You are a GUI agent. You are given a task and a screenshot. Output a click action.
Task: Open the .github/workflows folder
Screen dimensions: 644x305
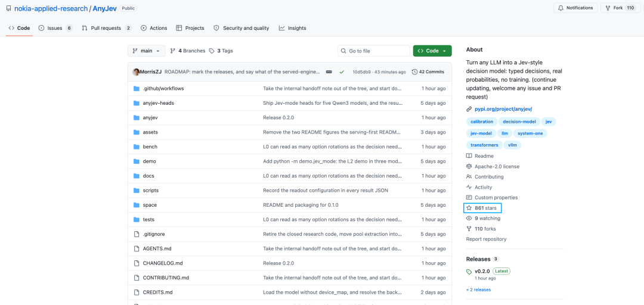pos(163,89)
